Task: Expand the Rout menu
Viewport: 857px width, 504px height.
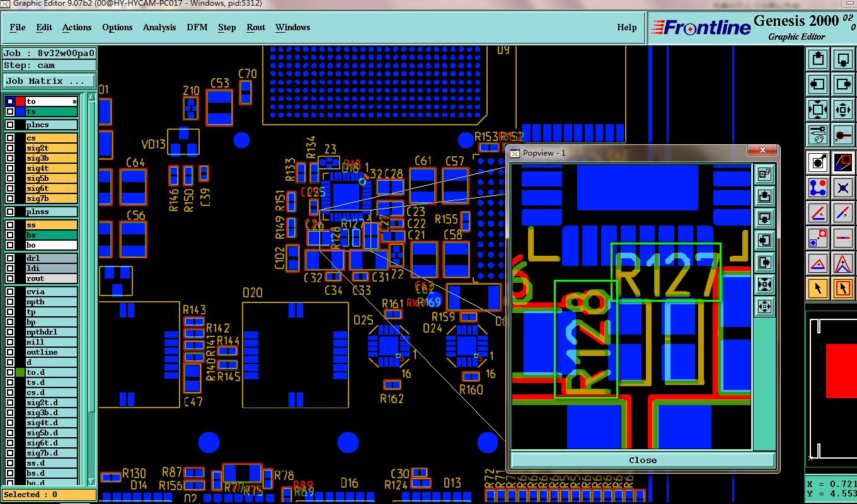Action: 256,27
